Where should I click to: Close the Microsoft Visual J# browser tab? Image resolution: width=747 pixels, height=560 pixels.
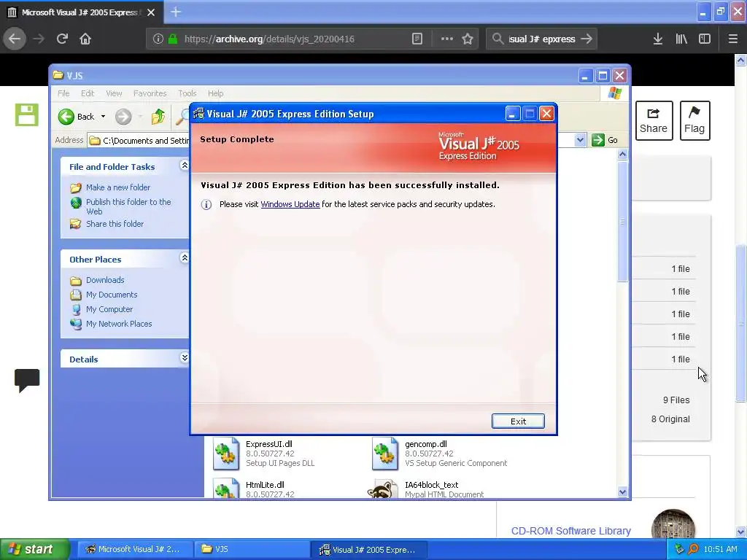point(151,12)
